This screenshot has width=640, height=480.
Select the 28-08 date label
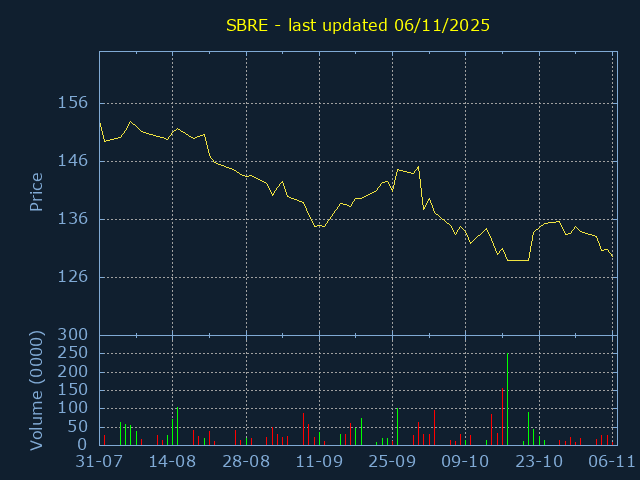[246, 462]
